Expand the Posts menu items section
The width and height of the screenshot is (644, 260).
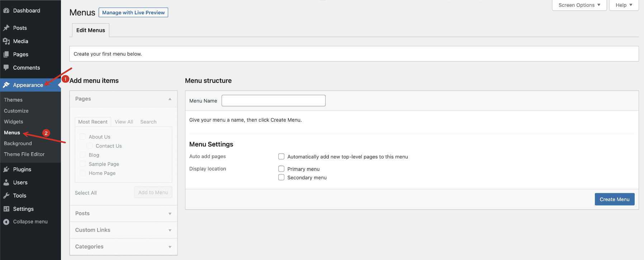pyautogui.click(x=123, y=213)
